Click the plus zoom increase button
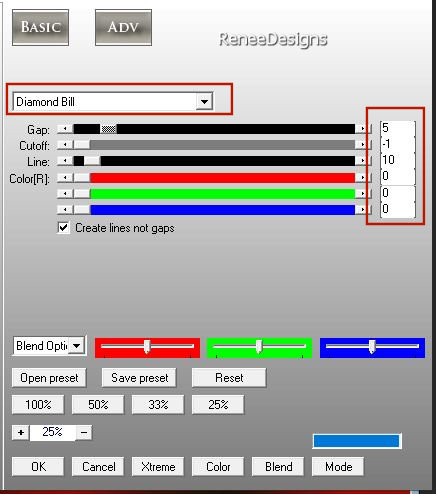The width and height of the screenshot is (436, 494). (x=21, y=433)
